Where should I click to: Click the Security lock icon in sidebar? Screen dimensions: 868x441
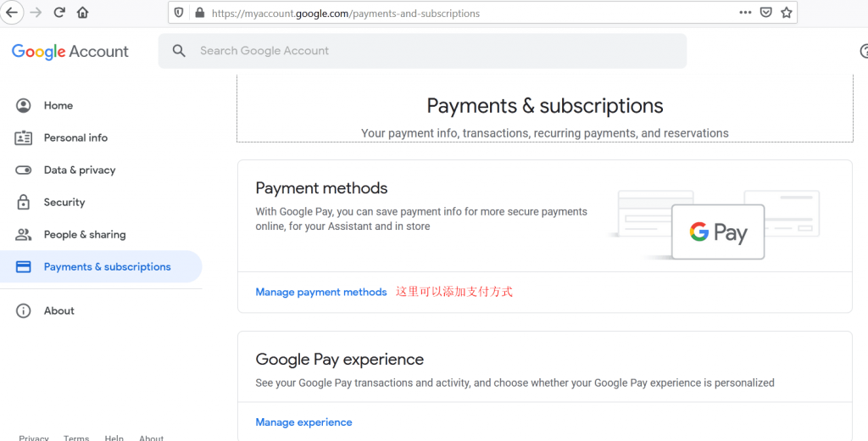pos(23,202)
